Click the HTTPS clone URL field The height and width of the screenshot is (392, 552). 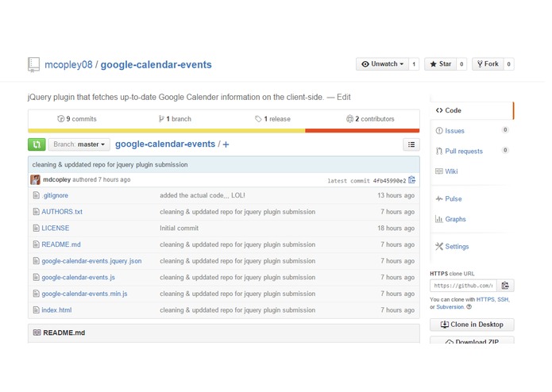463,286
